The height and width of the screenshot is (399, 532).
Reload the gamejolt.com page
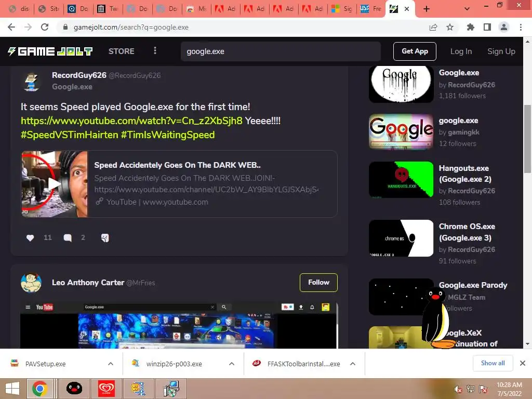click(x=45, y=27)
